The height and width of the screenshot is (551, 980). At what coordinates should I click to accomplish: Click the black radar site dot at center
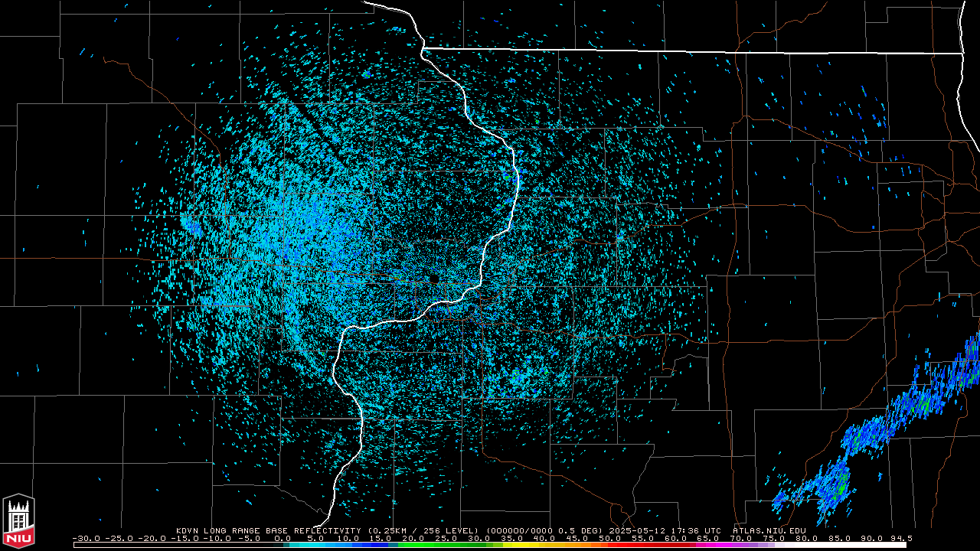pos(434,279)
